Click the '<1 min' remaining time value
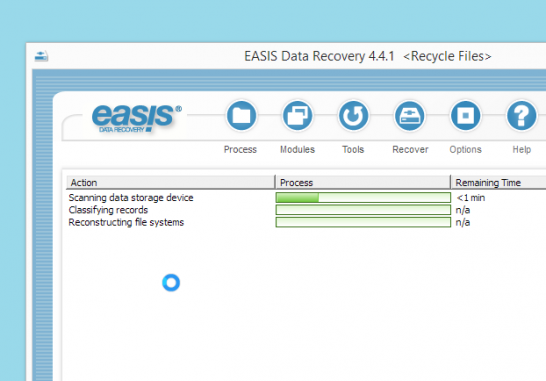 click(x=470, y=198)
